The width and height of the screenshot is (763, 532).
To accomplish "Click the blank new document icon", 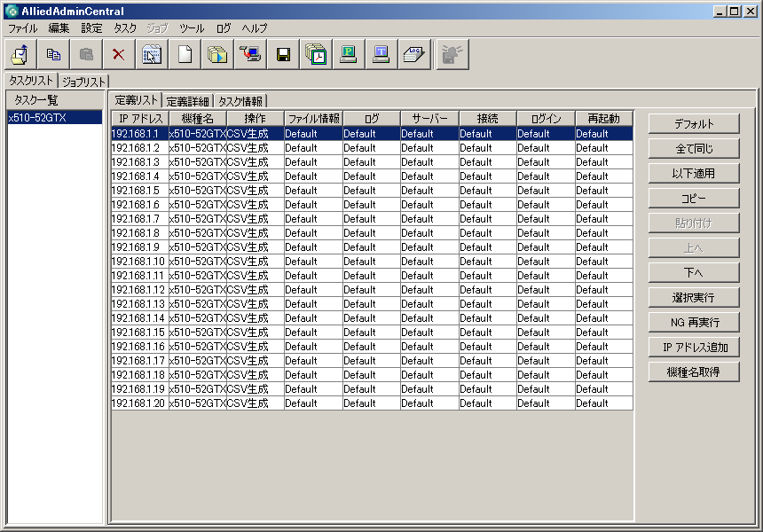I will tap(185, 54).
